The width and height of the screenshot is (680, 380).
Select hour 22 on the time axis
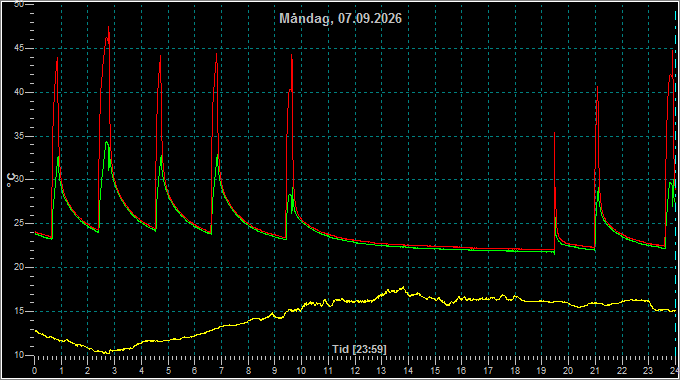[x=621, y=371]
